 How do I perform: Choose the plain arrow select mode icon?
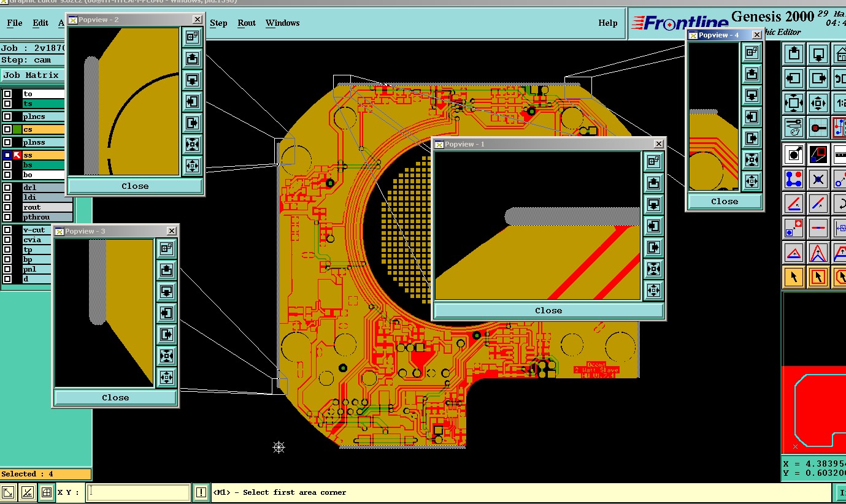pos(794,277)
